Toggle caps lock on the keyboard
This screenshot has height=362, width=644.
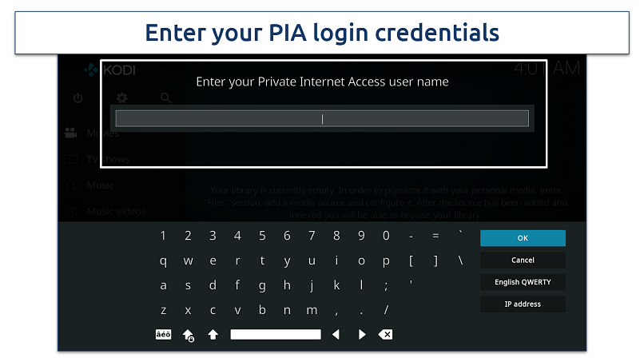tap(189, 335)
